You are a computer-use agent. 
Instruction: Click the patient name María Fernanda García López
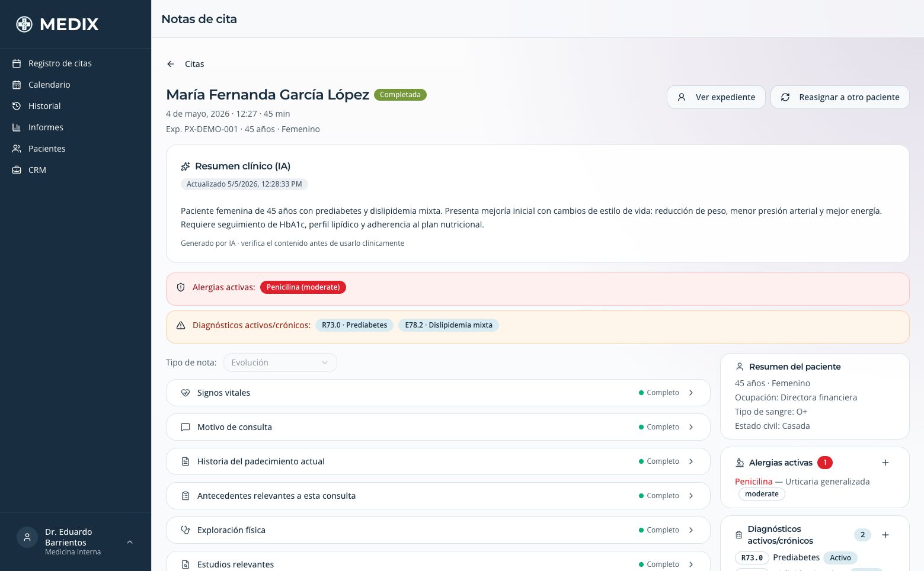click(x=268, y=95)
